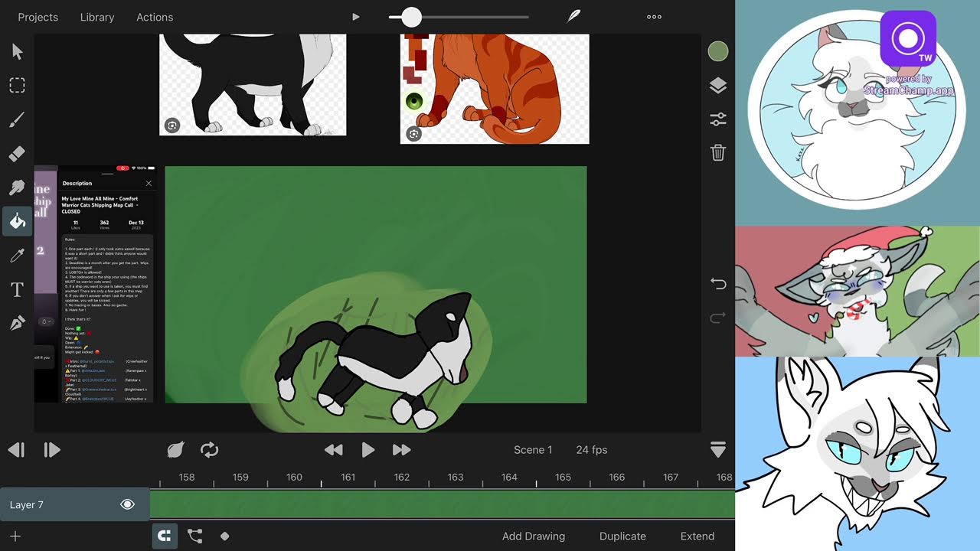Click the Extend button
The image size is (980, 551).
tap(697, 536)
